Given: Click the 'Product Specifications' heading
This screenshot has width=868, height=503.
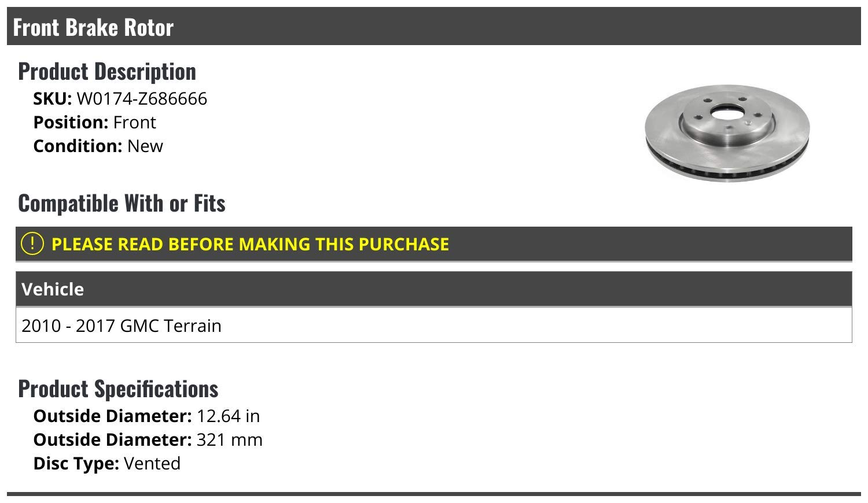Looking at the screenshot, I should point(118,389).
